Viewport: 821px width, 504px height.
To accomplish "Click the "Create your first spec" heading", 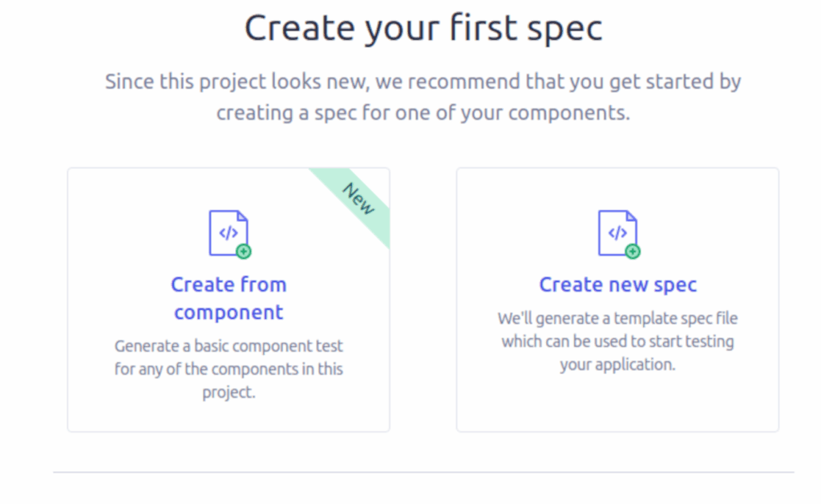I will [x=423, y=29].
